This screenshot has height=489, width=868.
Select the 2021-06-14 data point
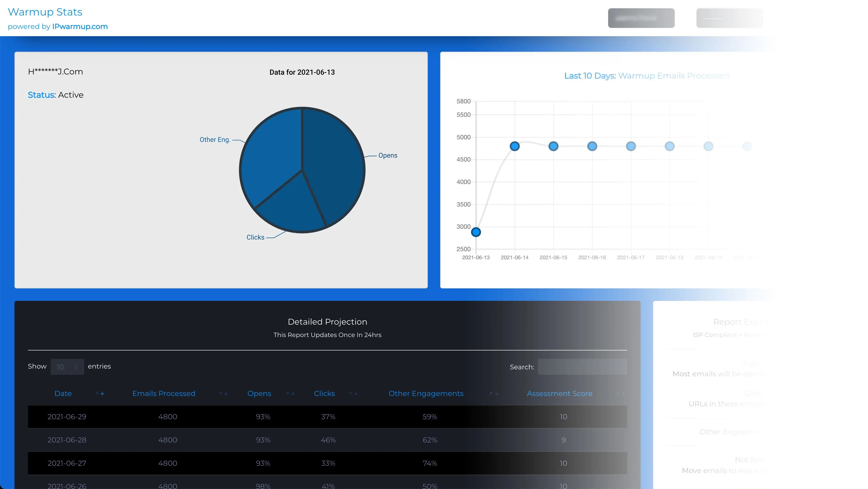(515, 146)
